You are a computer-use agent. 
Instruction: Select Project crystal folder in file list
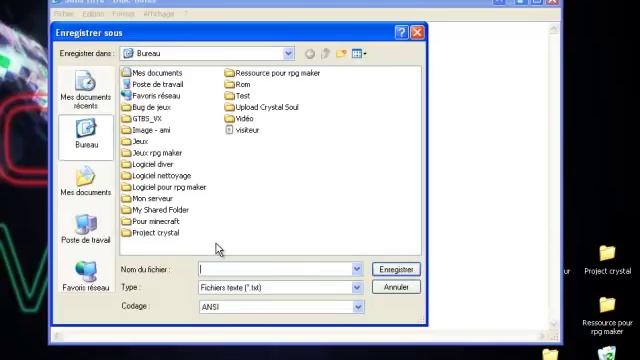pos(151,233)
